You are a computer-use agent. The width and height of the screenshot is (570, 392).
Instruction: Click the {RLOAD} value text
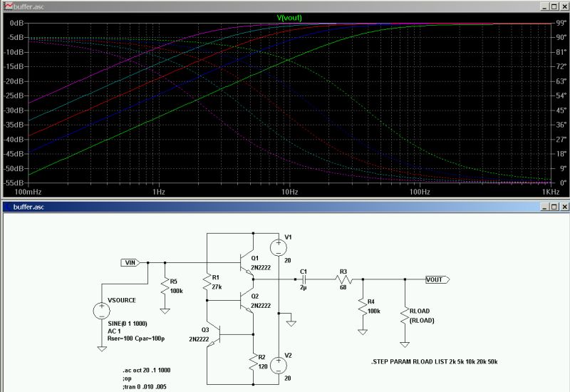click(422, 320)
